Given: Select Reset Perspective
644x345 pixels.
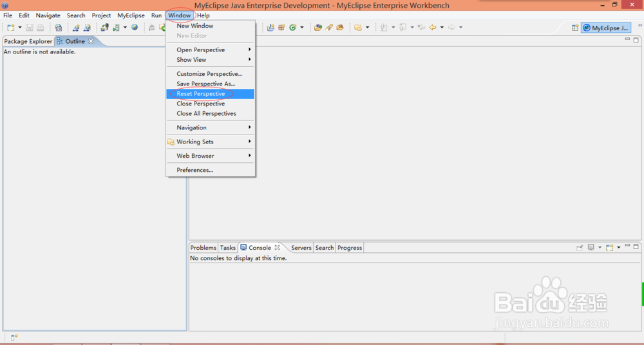Looking at the screenshot, I should click(210, 93).
